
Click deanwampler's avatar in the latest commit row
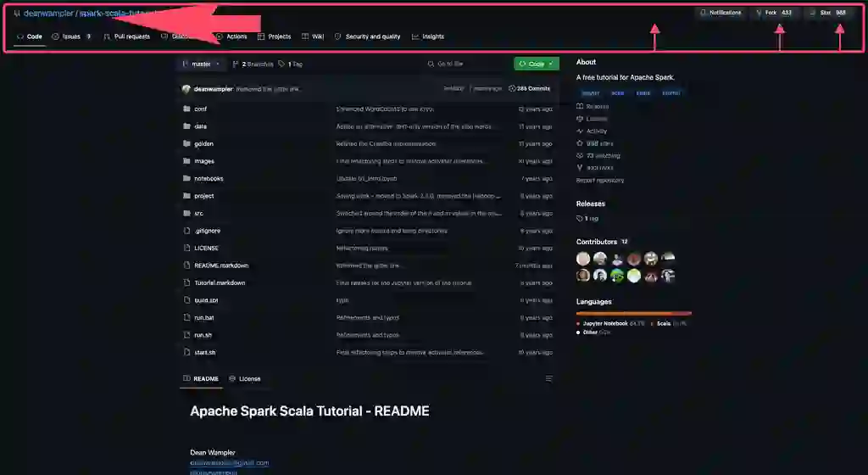[x=186, y=88]
